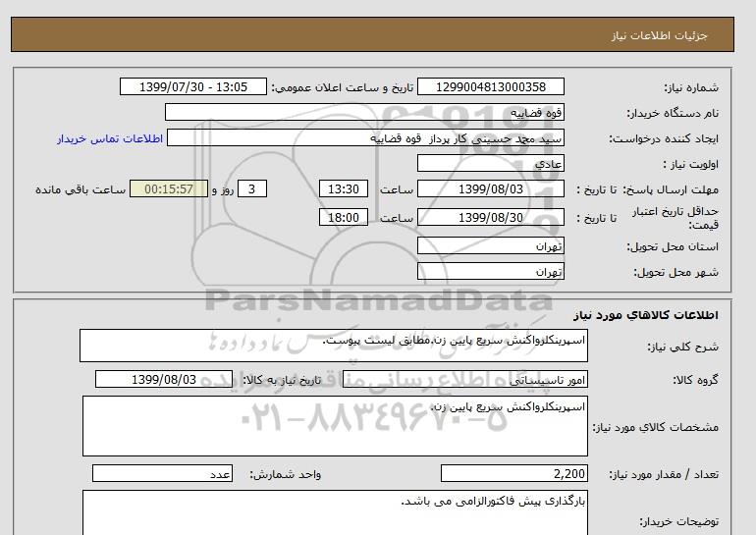Screen dimensions: 756x535
Task: Click the واحد شمارش field عدد
Action: pos(162,474)
